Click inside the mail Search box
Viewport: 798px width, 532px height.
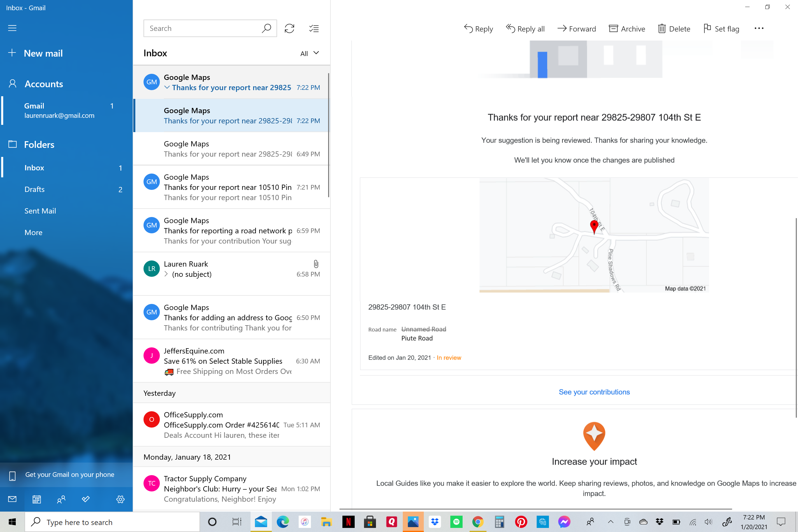point(204,28)
